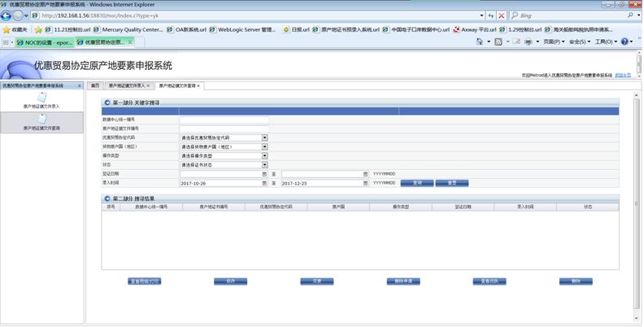
Task: Open the OA新系统.url favorite link
Action: pyautogui.click(x=186, y=29)
